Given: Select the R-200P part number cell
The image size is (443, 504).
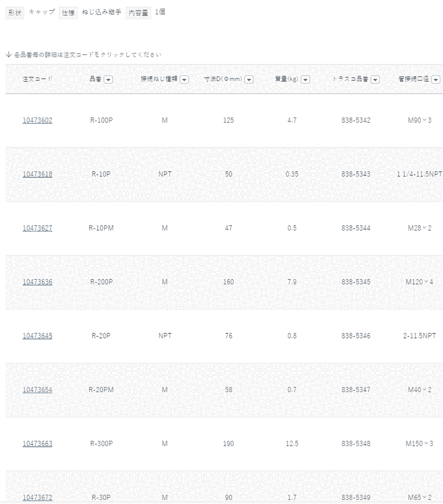Looking at the screenshot, I should coord(101,282).
